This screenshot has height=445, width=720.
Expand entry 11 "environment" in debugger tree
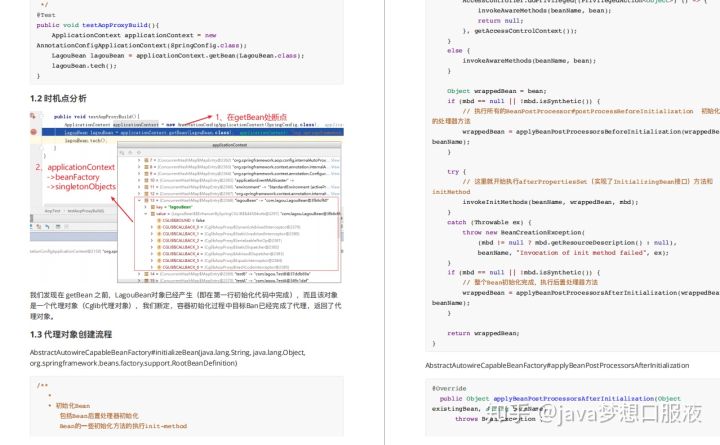pyautogui.click(x=139, y=187)
